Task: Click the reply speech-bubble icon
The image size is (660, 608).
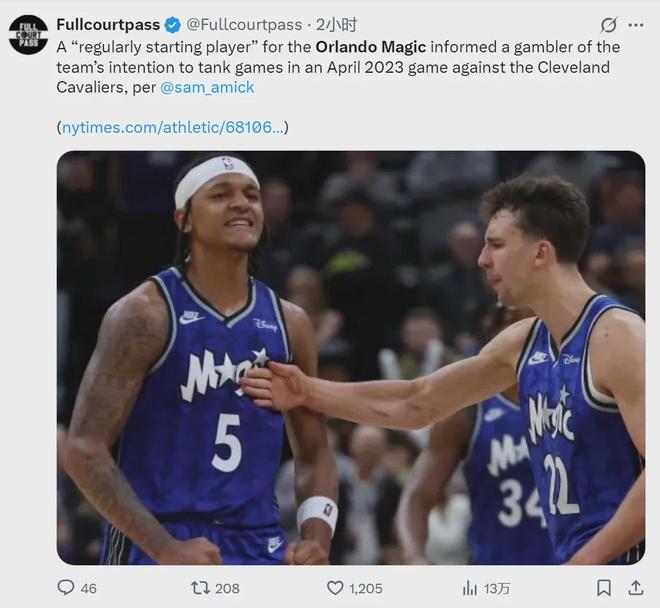Action: (66, 588)
